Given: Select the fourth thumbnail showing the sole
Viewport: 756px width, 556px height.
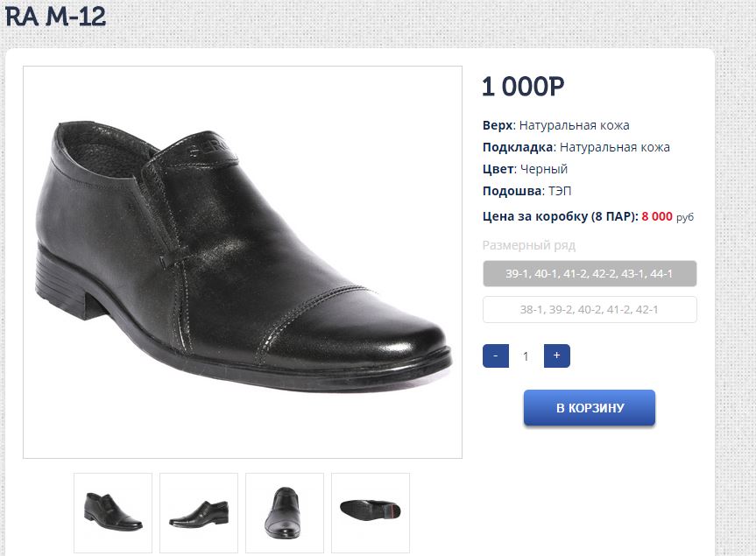Looking at the screenshot, I should pyautogui.click(x=371, y=512).
